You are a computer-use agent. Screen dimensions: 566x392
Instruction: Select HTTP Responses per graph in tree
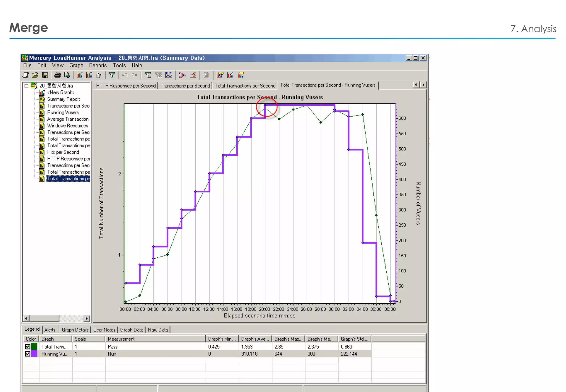click(x=69, y=159)
